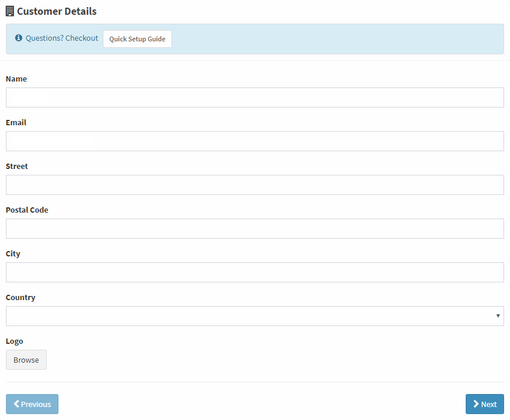Open the Quick Setup Guide

click(137, 39)
